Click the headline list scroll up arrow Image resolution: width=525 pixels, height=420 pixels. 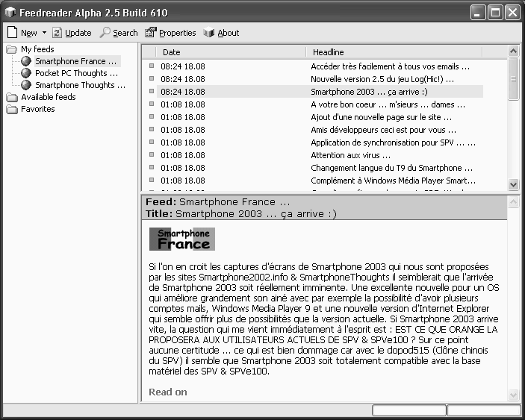[x=513, y=51]
